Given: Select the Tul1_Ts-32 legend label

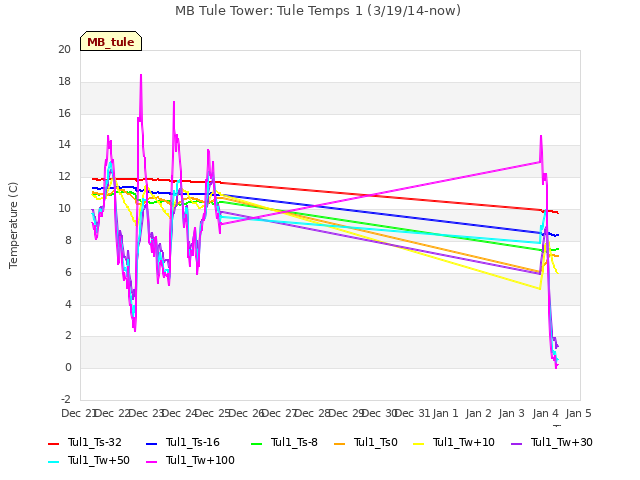Looking at the screenshot, I should pos(95,442).
